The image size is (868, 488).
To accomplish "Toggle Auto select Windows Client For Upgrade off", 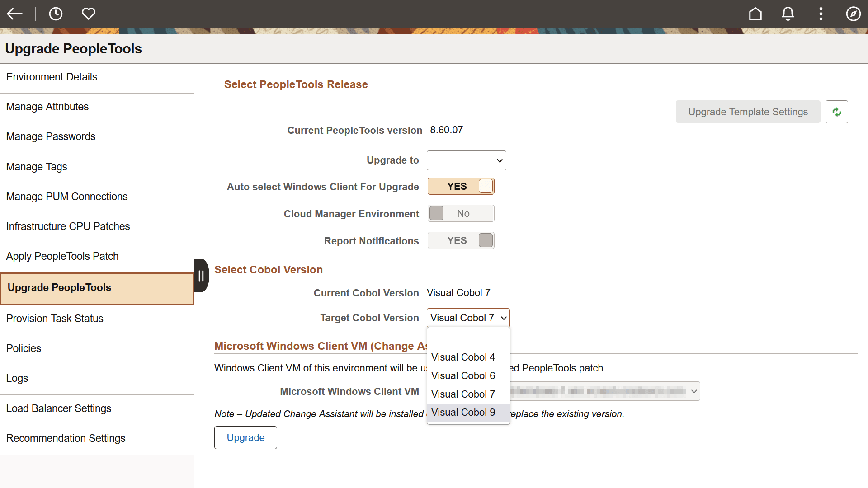I will point(461,186).
